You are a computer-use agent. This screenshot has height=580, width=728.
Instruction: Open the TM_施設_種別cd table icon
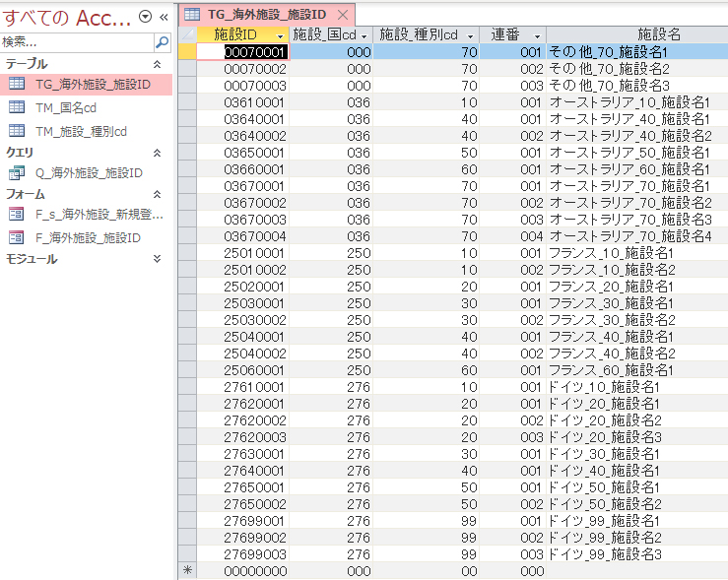pyautogui.click(x=17, y=131)
